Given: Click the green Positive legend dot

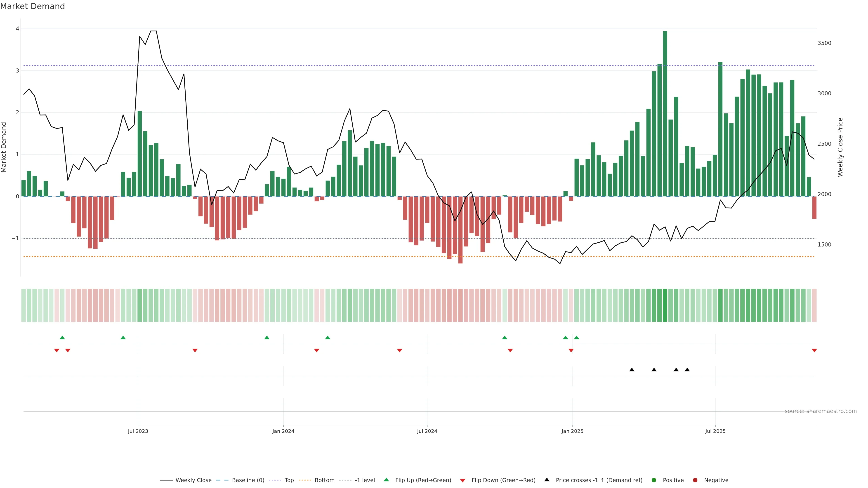Looking at the screenshot, I should click(x=654, y=480).
